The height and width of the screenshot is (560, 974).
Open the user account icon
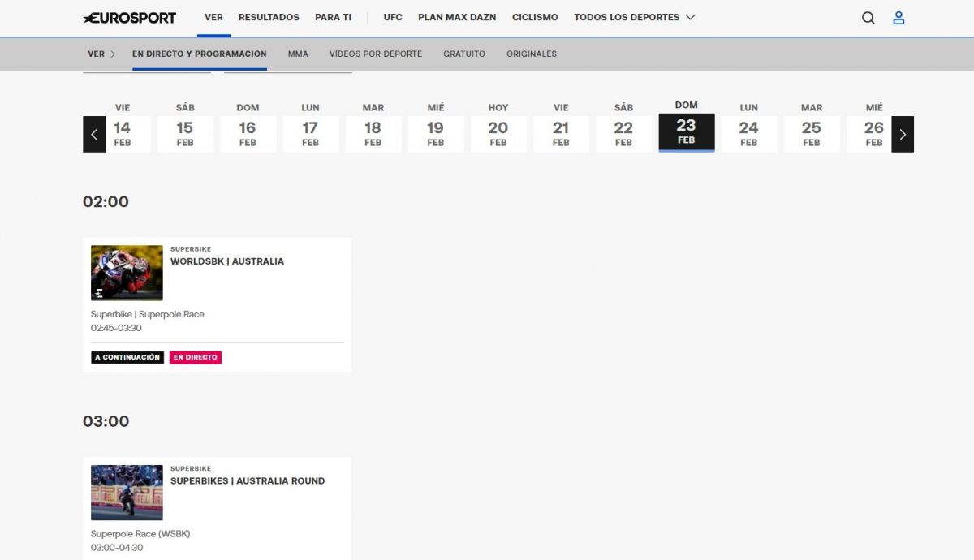pyautogui.click(x=899, y=18)
